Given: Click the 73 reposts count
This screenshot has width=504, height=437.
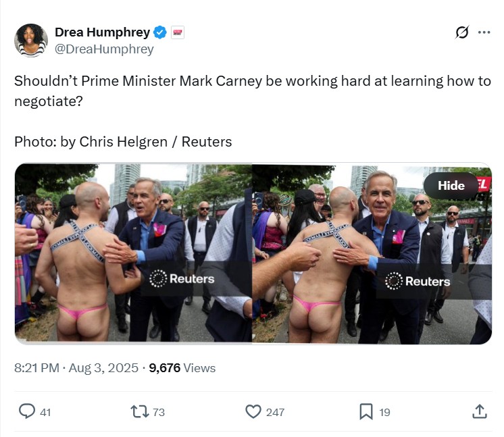Looking at the screenshot, I should 159,412.
